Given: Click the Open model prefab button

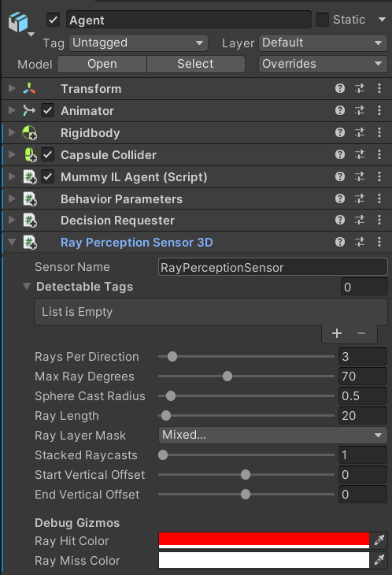Looking at the screenshot, I should [102, 64].
